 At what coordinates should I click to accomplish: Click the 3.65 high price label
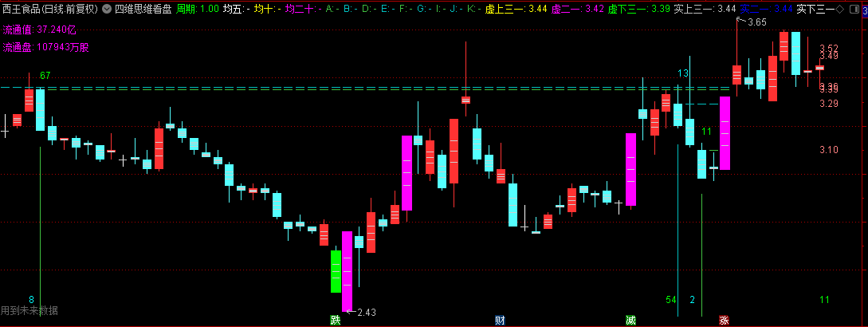tap(756, 22)
